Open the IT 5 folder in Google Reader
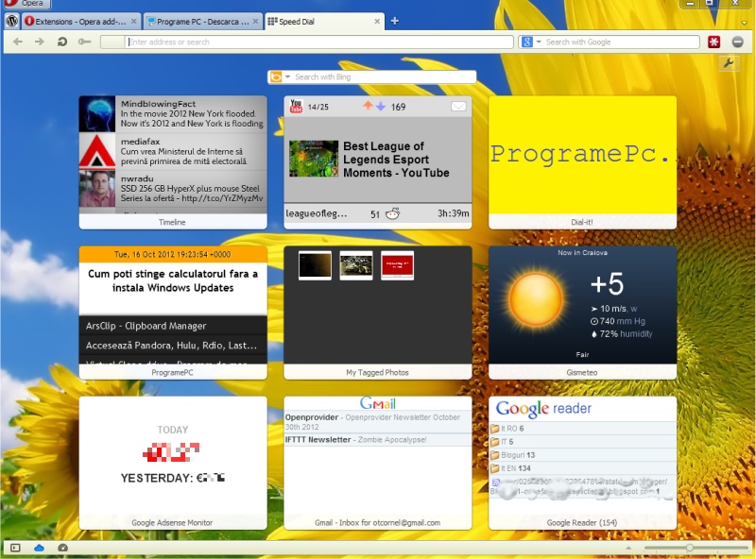 pyautogui.click(x=582, y=441)
